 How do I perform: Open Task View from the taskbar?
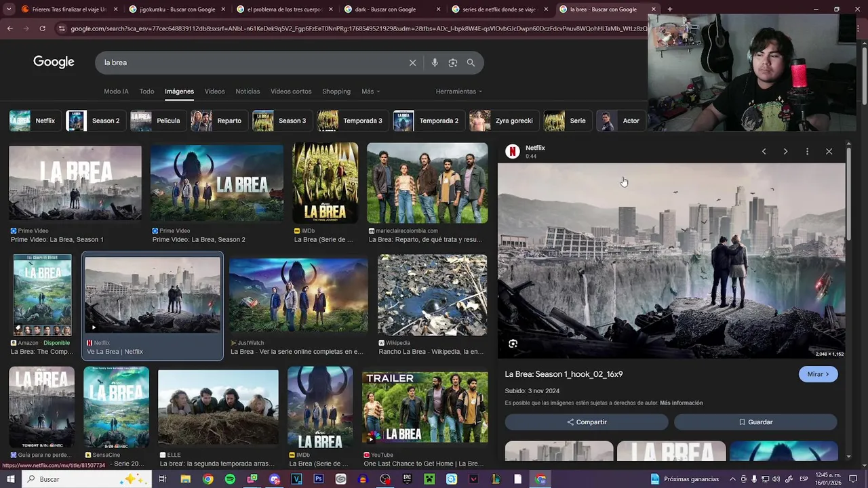coord(163,479)
